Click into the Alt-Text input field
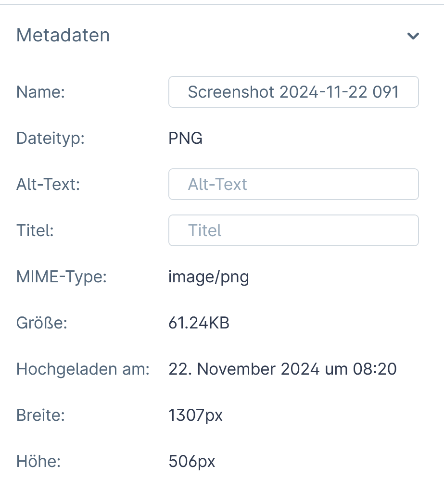This screenshot has height=504, width=444. (293, 184)
